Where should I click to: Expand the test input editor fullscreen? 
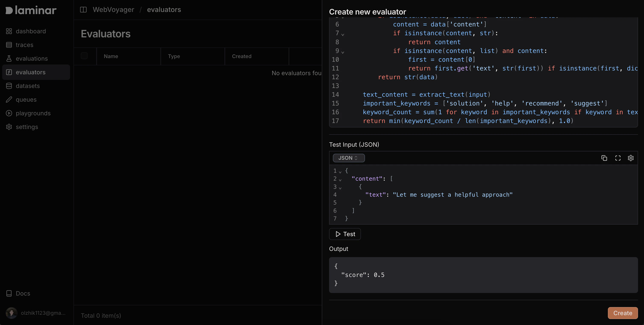[618, 158]
